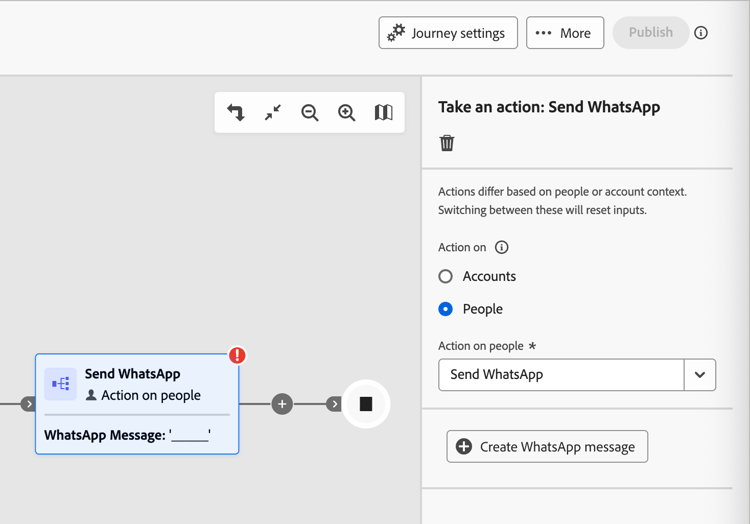Image resolution: width=750 pixels, height=524 pixels.
Task: Click the fit-to-screen collapse arrows icon
Action: tap(273, 113)
